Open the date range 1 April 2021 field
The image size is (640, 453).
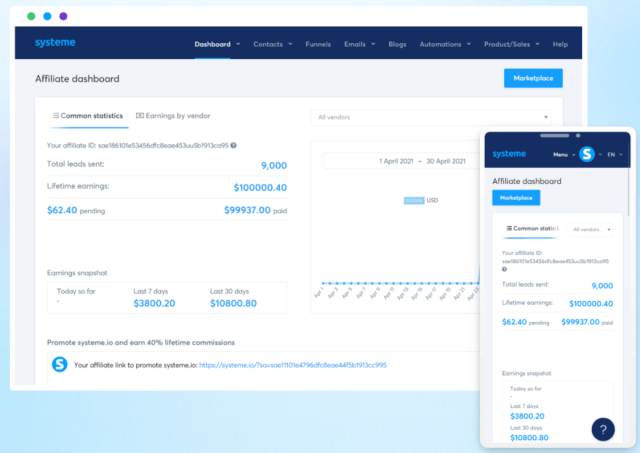(402, 161)
